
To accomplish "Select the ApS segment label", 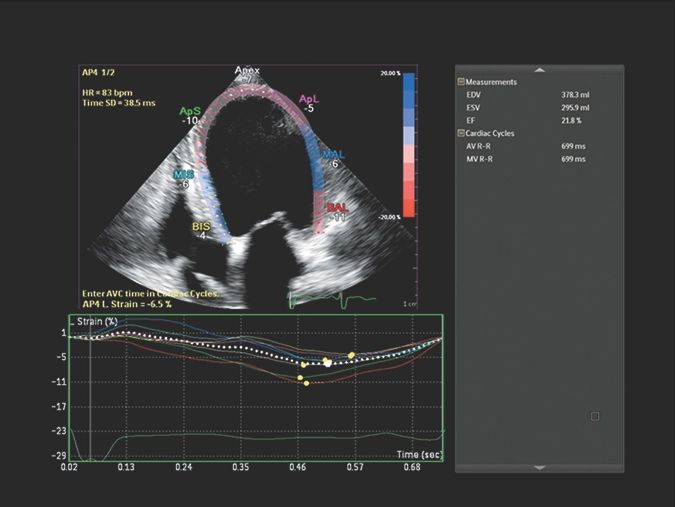I will (191, 111).
